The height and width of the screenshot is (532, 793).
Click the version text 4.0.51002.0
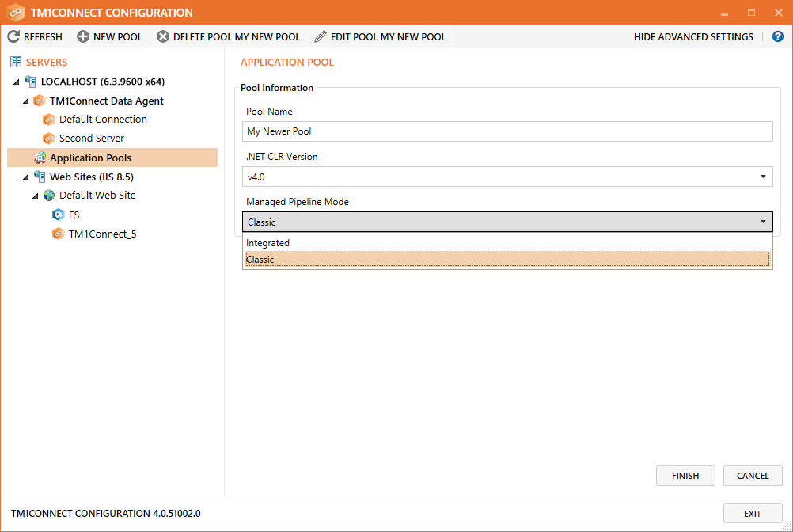(176, 513)
